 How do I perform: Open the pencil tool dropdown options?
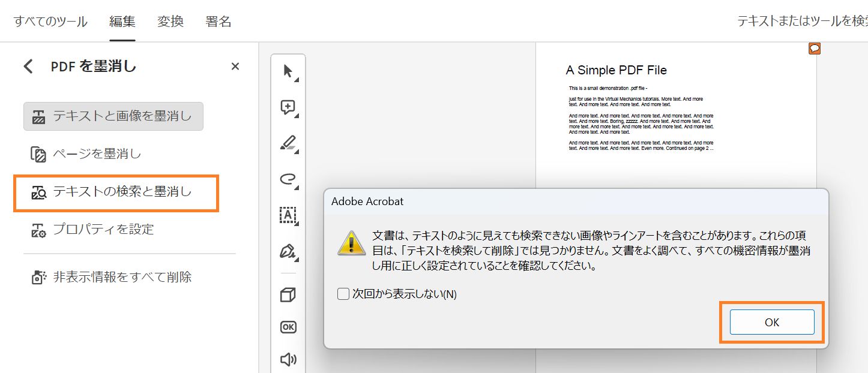[x=295, y=151]
